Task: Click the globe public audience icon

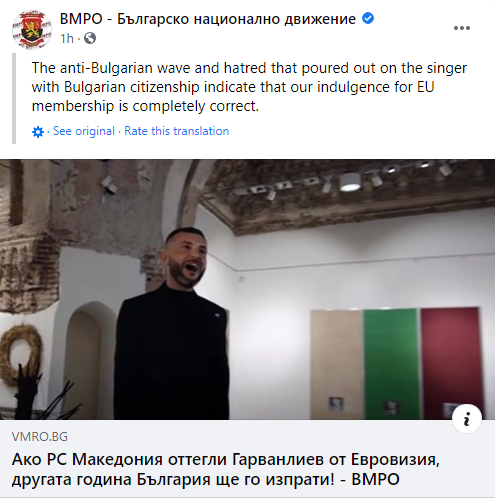Action: click(90, 38)
